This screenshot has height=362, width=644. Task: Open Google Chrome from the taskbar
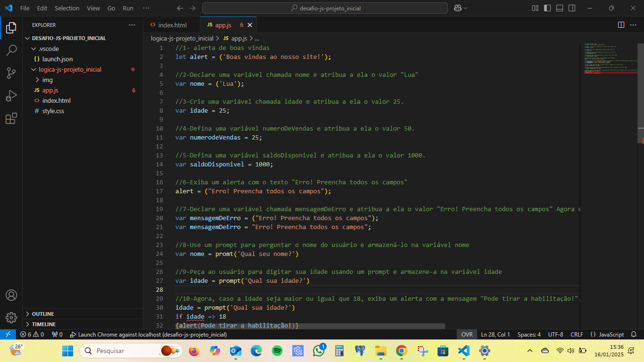[401, 351]
